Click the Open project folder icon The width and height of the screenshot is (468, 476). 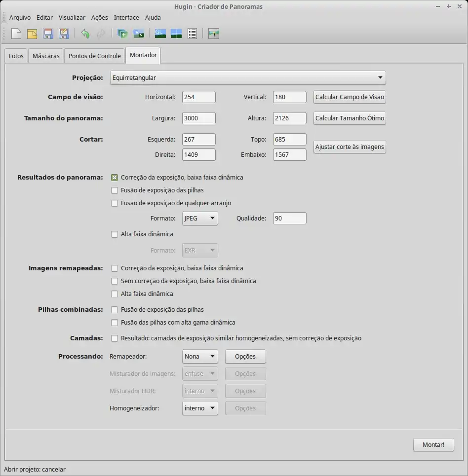pos(32,34)
